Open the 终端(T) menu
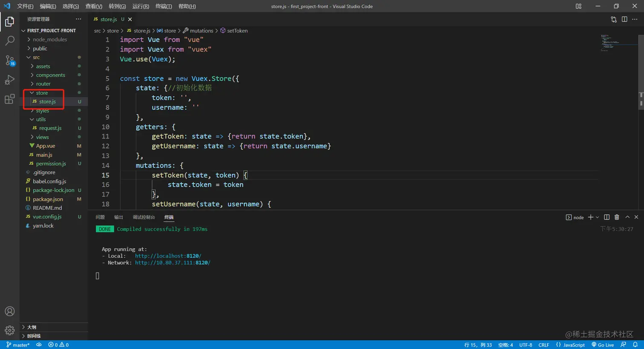The height and width of the screenshot is (349, 644). coord(164,6)
